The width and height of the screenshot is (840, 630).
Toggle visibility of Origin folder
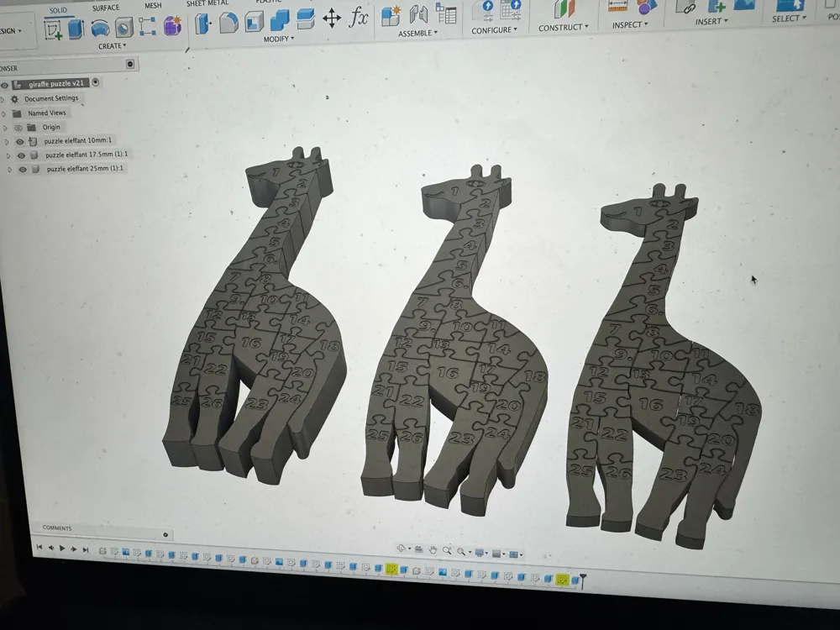coord(18,128)
